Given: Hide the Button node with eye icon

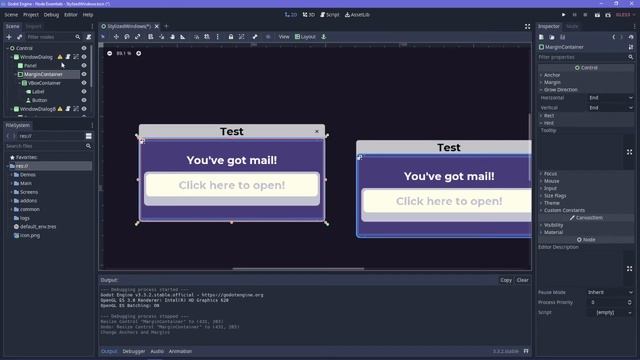Looking at the screenshot, I should point(84,100).
